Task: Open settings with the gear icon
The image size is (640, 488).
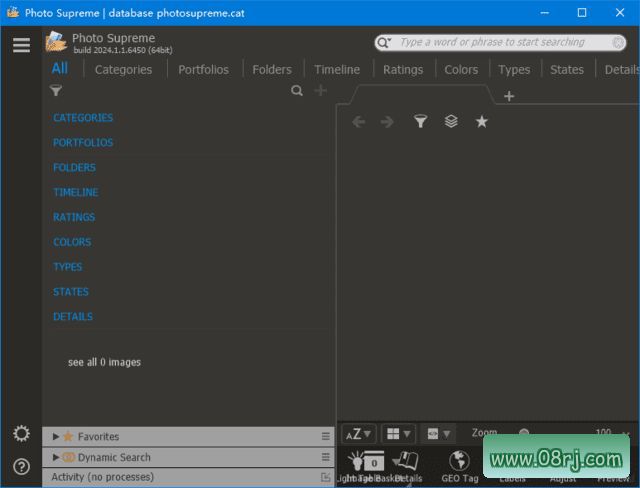Action: (x=21, y=433)
